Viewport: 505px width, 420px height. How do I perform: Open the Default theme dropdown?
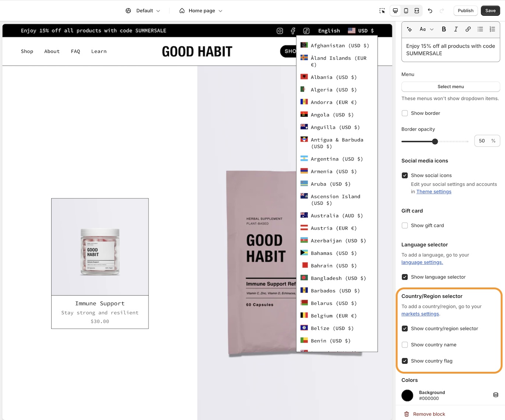143,11
